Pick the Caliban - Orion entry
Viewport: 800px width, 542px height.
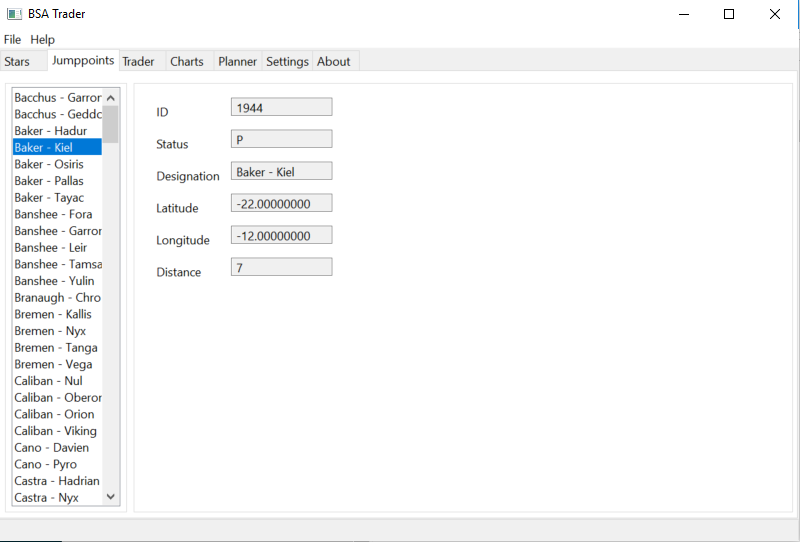pyautogui.click(x=54, y=414)
